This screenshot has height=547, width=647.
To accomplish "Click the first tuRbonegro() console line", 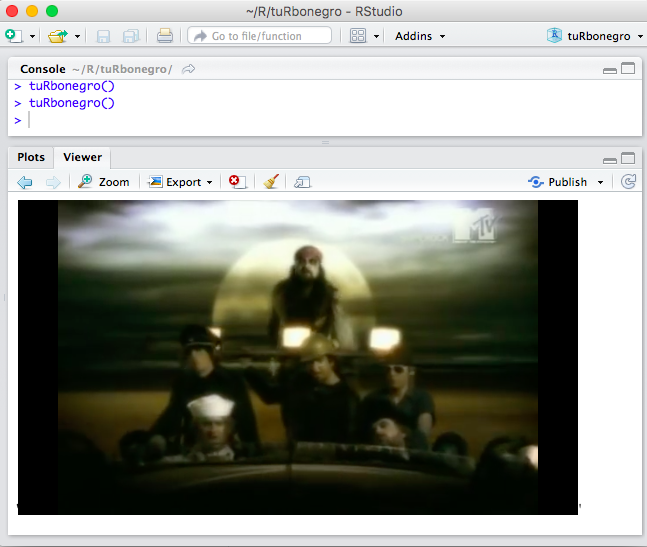I will tap(71, 86).
